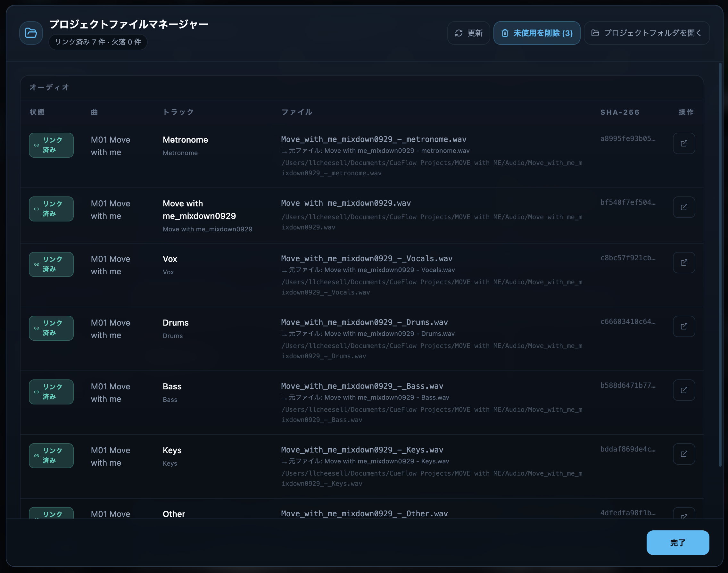Click the ファイル column header
This screenshot has width=728, height=573.
(x=297, y=112)
